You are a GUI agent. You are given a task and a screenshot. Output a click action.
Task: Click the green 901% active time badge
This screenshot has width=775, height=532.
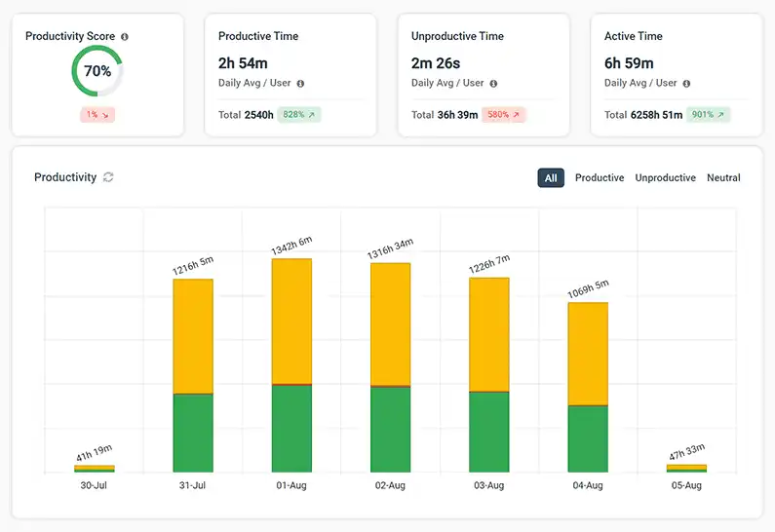point(708,115)
